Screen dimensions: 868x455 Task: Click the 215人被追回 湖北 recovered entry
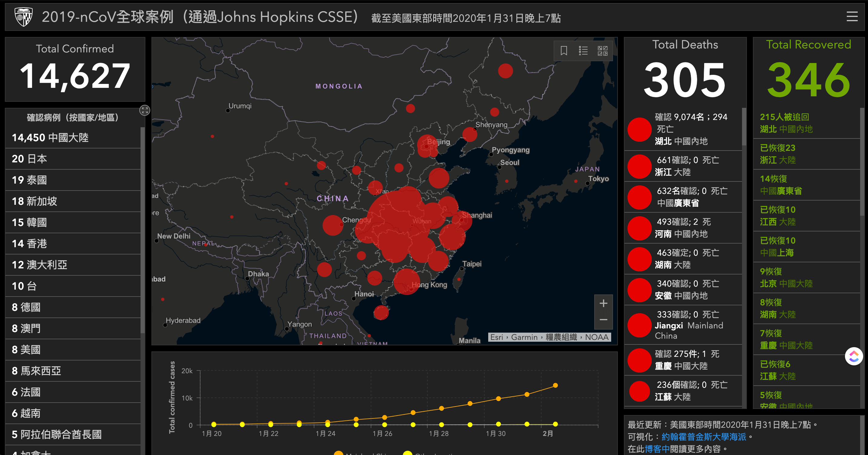click(x=807, y=123)
